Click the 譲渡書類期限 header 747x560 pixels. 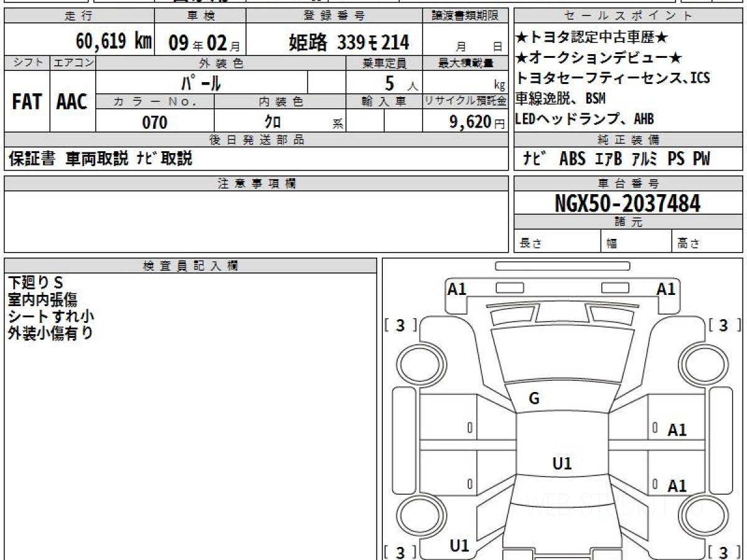(x=465, y=16)
